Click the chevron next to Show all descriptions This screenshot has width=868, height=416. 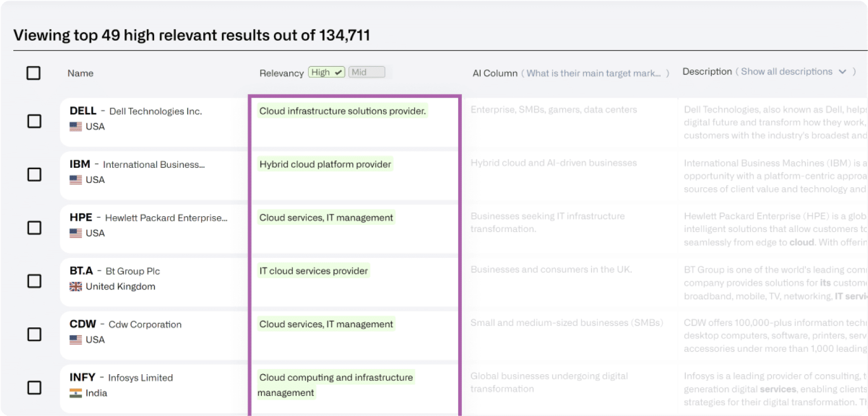tap(842, 72)
